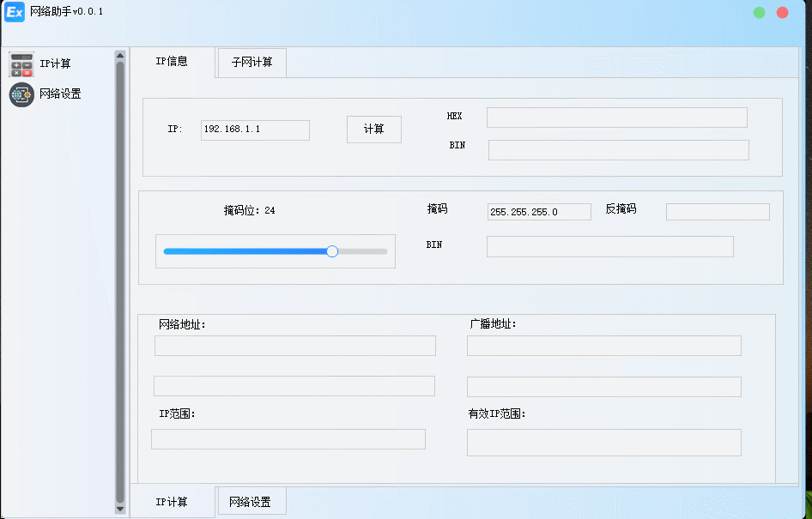Click the 网络设置 globe gear icon

point(21,94)
